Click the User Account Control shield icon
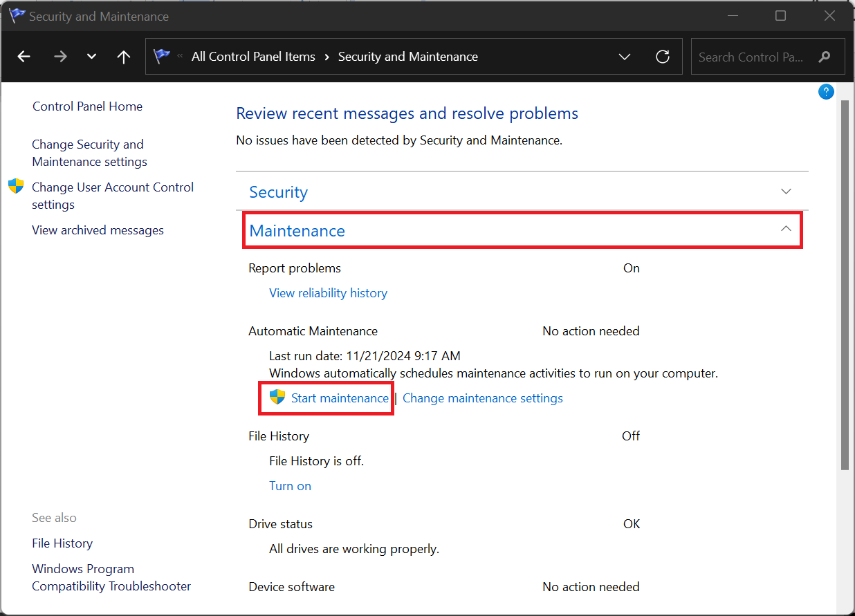Image resolution: width=855 pixels, height=616 pixels. [16, 186]
